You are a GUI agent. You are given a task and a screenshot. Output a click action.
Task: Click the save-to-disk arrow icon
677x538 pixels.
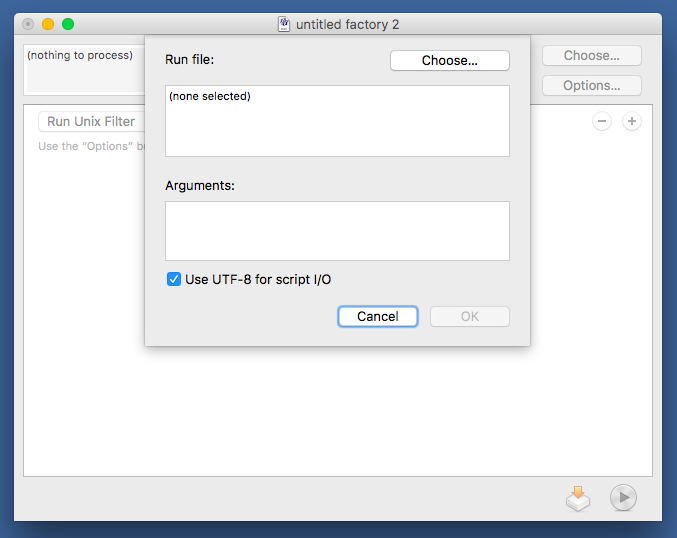[578, 498]
